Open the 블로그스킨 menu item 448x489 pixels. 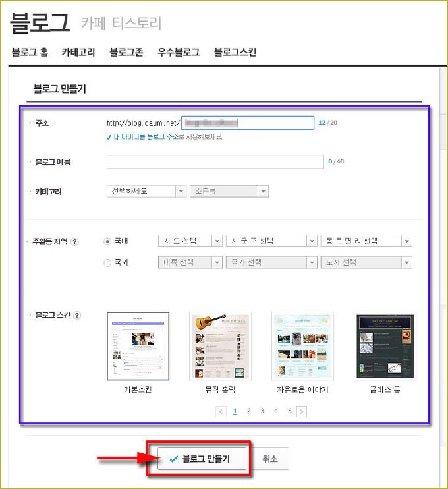click(235, 52)
